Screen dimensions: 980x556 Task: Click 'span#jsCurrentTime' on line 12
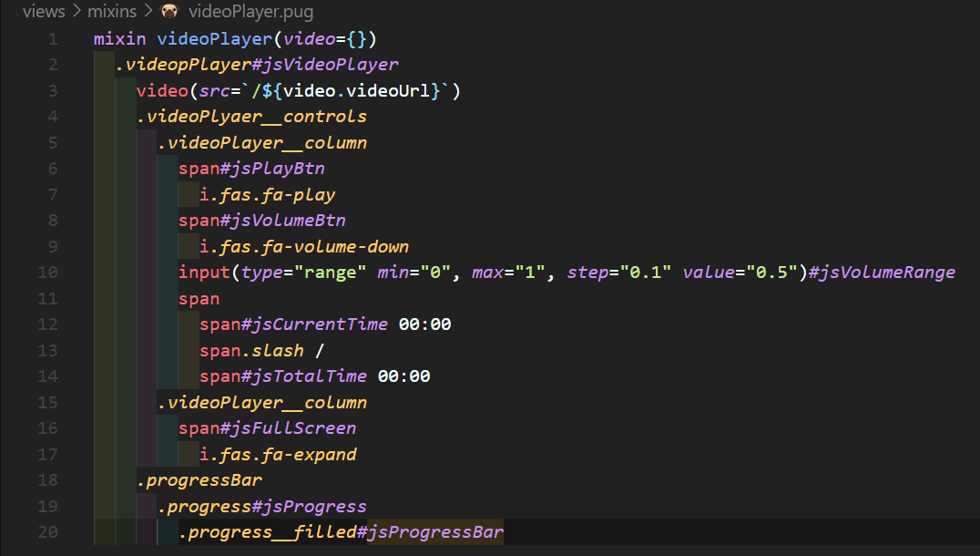click(x=294, y=324)
